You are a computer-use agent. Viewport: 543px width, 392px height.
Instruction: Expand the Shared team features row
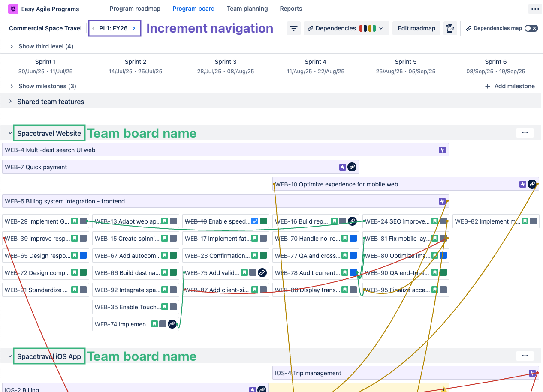(x=10, y=102)
